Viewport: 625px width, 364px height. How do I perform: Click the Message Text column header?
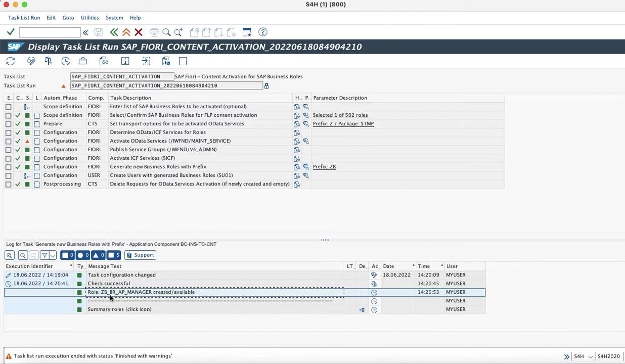pyautogui.click(x=214, y=266)
